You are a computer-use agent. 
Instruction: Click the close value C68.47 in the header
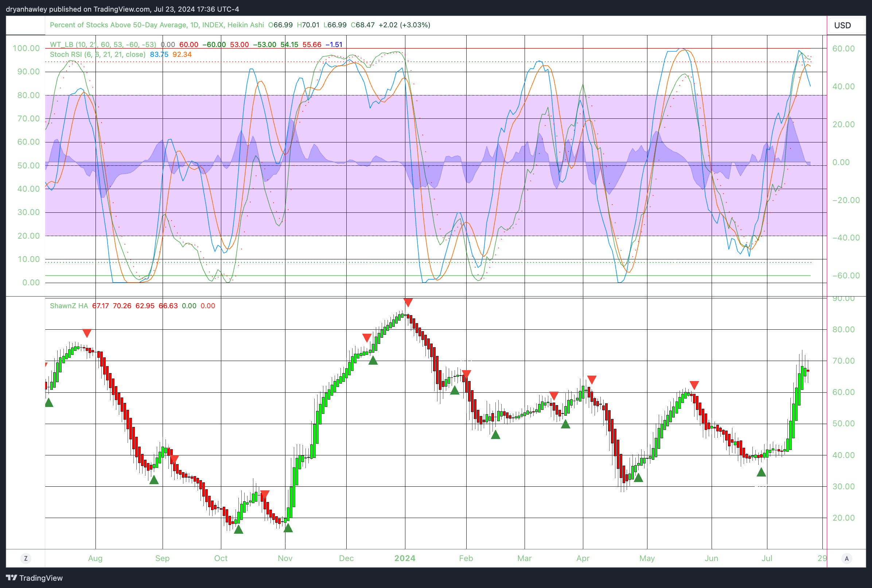pos(362,25)
